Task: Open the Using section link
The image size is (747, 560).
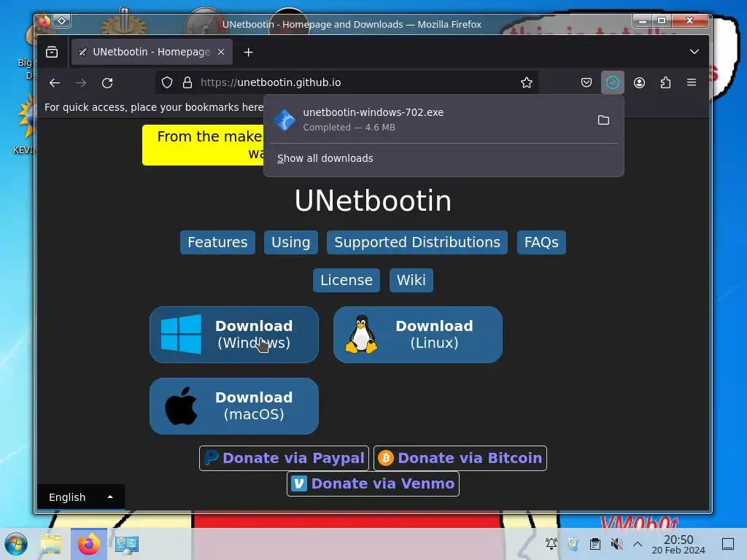Action: (x=290, y=242)
